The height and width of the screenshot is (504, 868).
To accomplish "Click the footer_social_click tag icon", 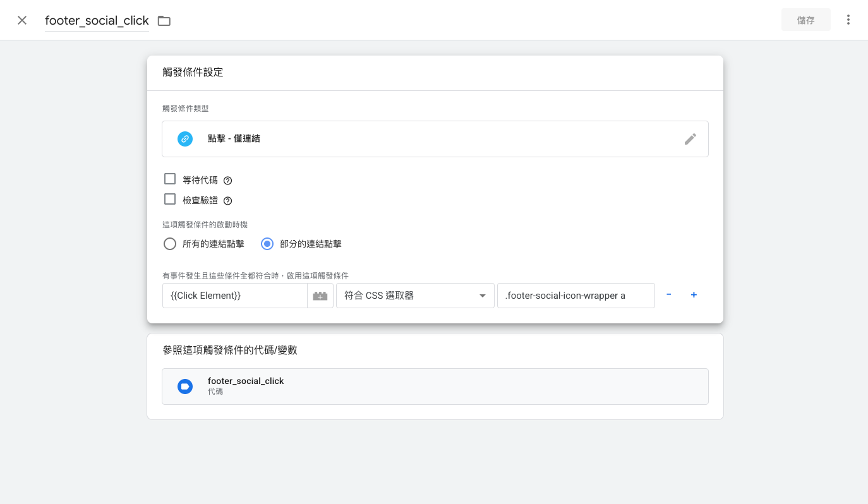I will click(x=185, y=386).
